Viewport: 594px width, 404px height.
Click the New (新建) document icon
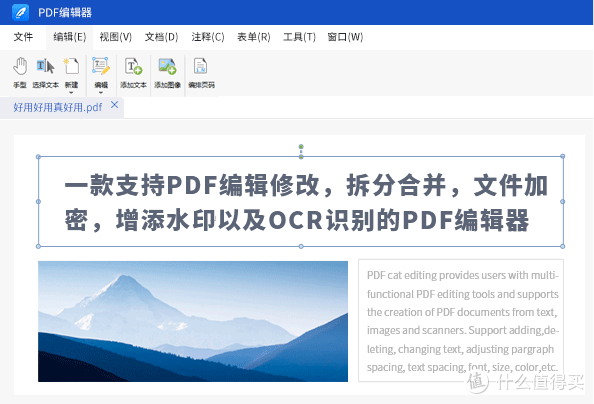(71, 67)
